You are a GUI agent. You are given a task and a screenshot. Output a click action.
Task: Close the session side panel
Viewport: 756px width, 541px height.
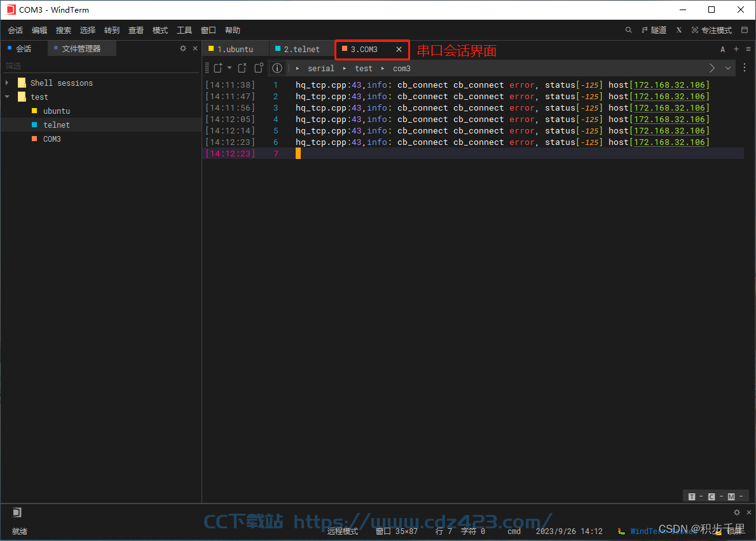[195, 48]
